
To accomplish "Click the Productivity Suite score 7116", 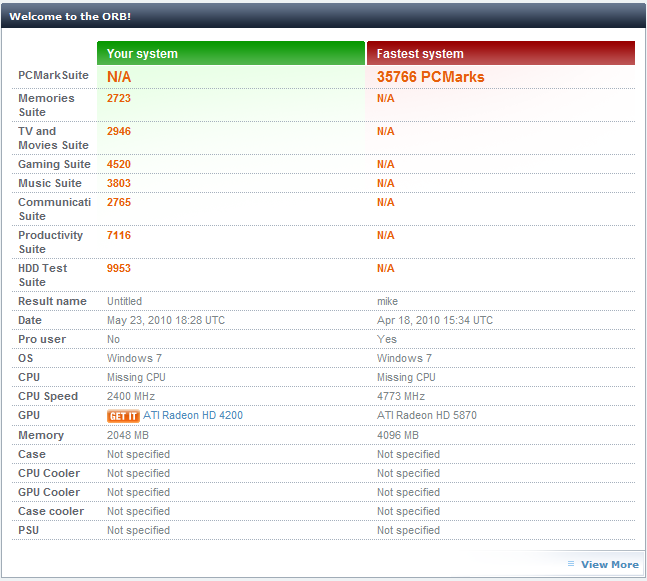I will tap(119, 236).
